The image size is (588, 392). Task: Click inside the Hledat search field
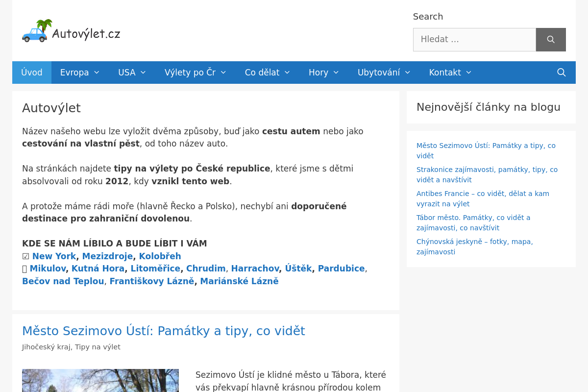[474, 40]
